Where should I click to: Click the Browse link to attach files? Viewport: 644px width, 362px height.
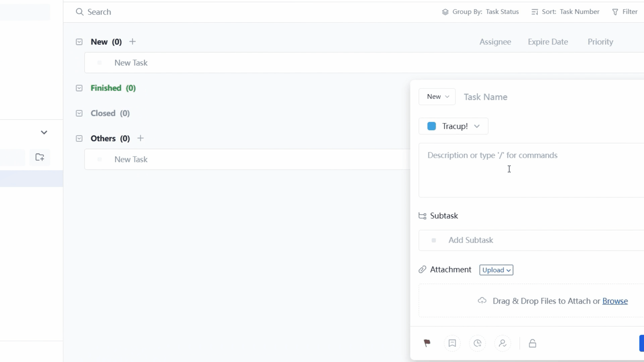pos(615,301)
